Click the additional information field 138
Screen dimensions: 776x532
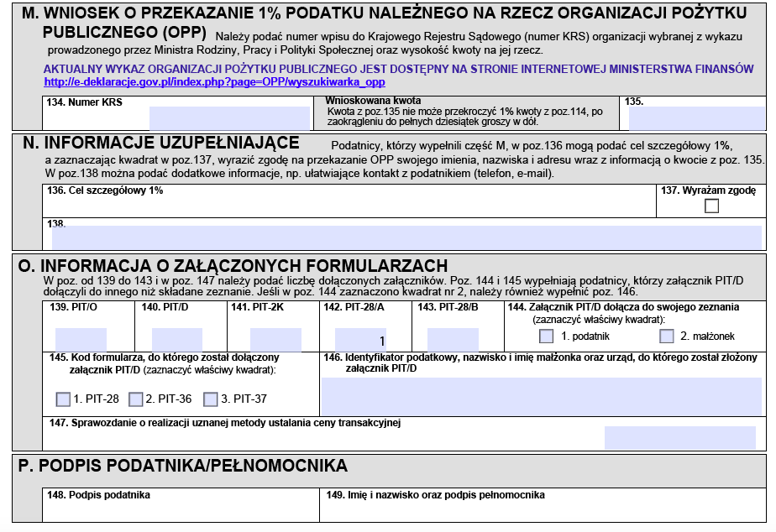coord(406,237)
